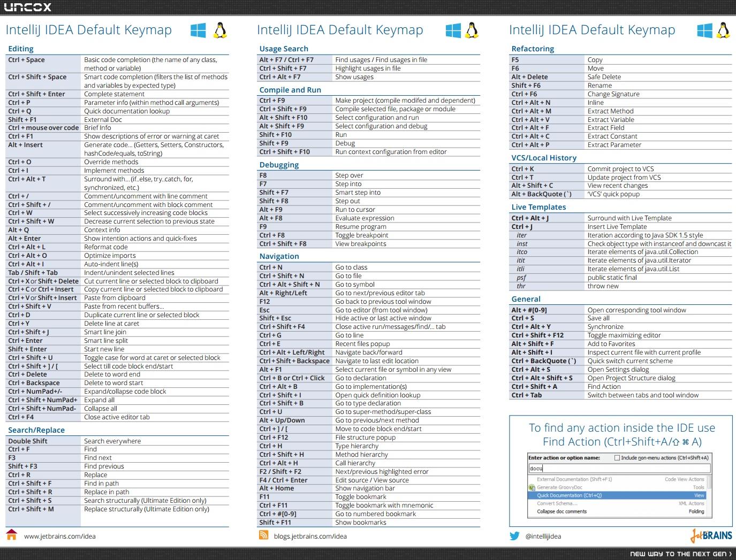The height and width of the screenshot is (560, 736).
Task: Click the 'Enter action or option name:' label
Action: click(564, 458)
